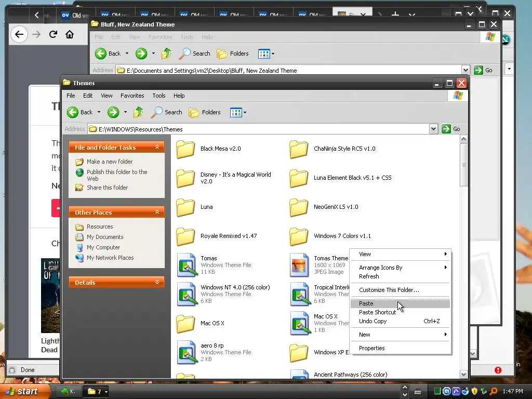Open My Computer in Other Places

coord(103,247)
